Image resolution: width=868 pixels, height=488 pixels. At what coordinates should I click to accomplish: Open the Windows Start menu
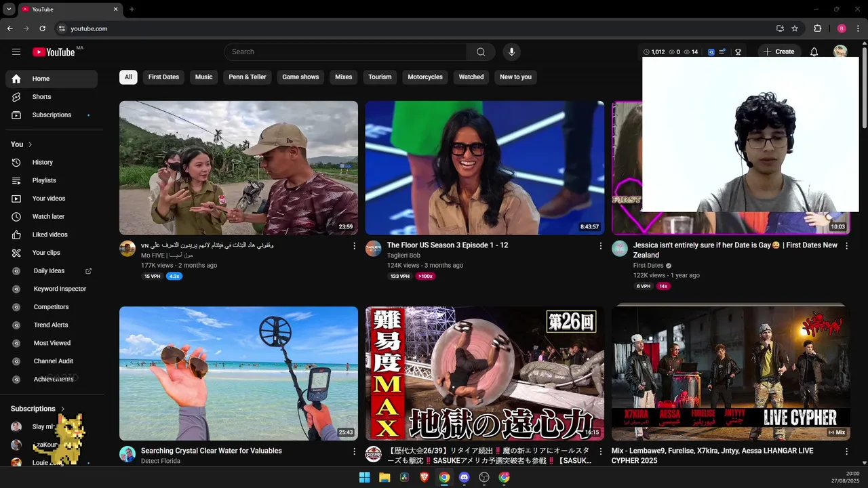tap(365, 477)
